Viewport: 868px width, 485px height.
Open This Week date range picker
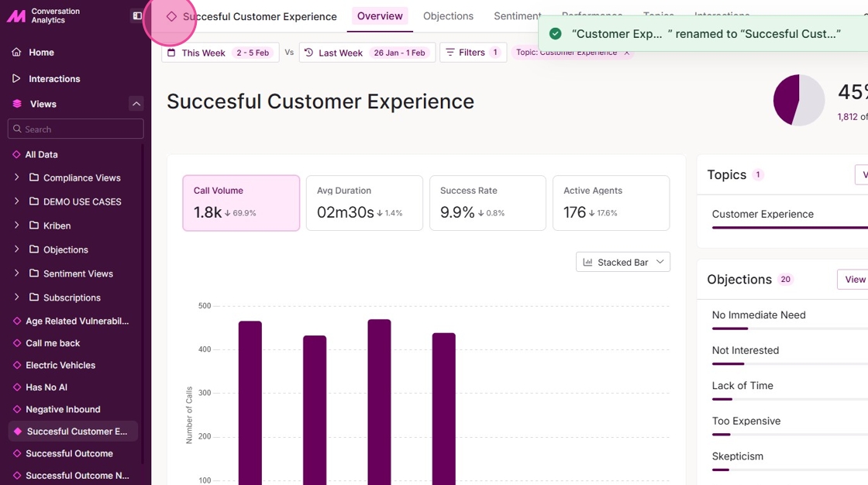pos(220,53)
